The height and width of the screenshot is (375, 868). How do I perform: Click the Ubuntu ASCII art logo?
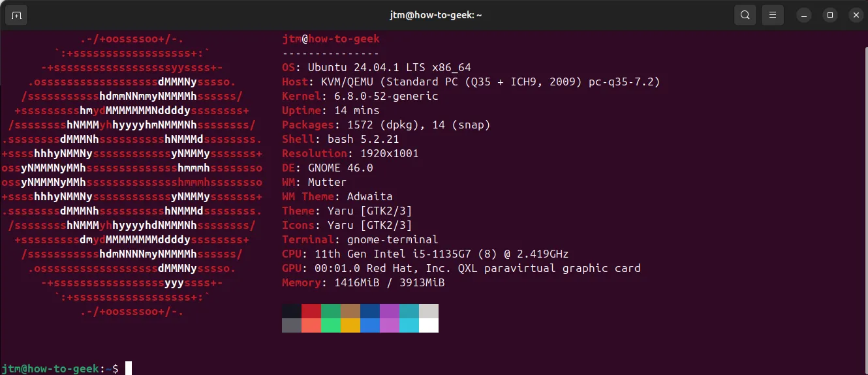tap(132, 175)
